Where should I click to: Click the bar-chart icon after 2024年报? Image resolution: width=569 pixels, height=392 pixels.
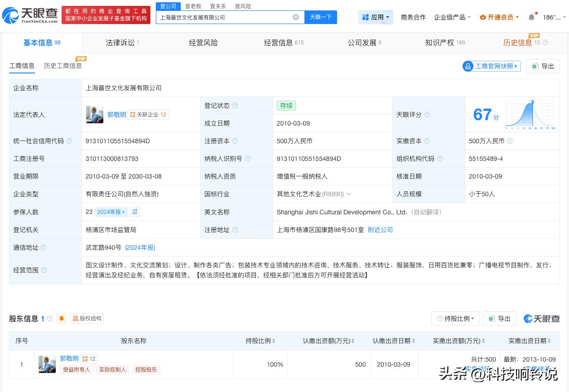click(x=135, y=212)
